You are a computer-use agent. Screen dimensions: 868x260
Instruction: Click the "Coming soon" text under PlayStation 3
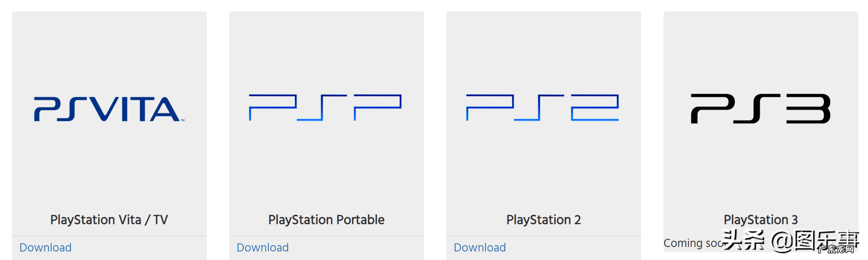pos(692,243)
